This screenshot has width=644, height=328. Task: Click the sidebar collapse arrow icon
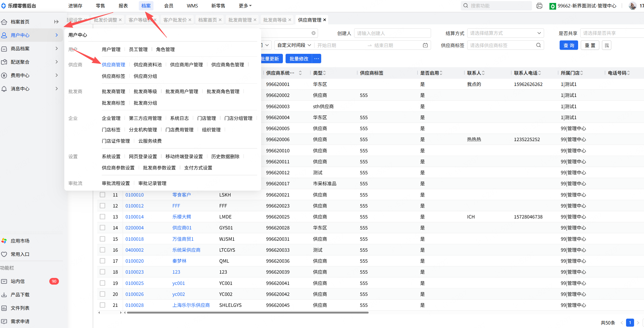pyautogui.click(x=56, y=22)
